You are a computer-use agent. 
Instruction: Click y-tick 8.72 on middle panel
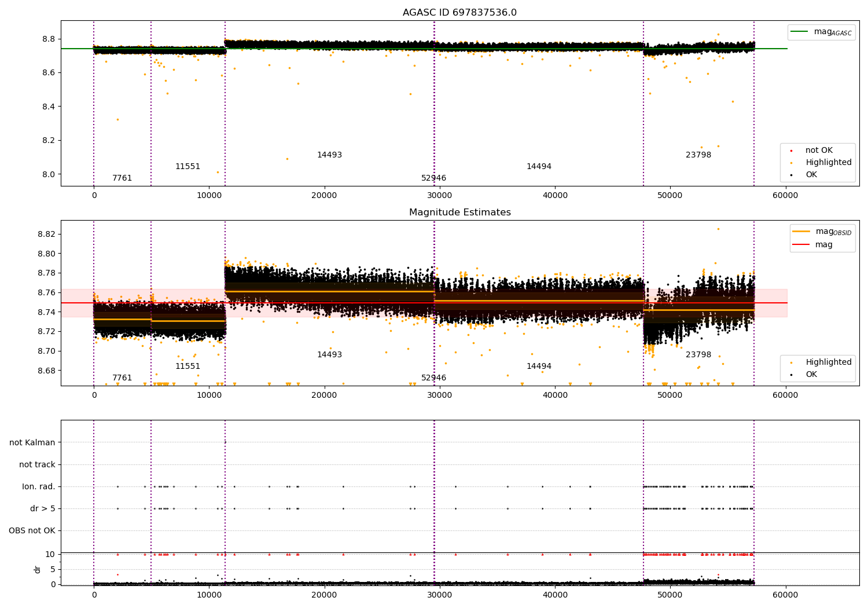[46, 332]
